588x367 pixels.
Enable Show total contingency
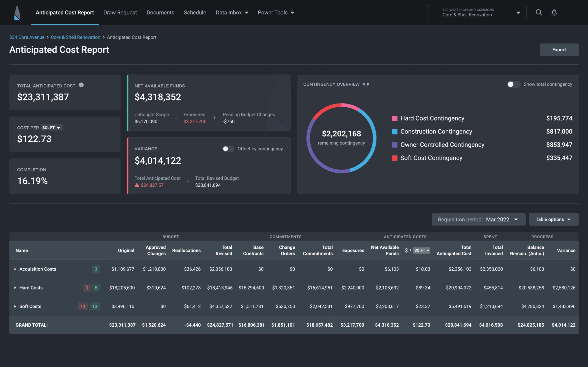pyautogui.click(x=513, y=84)
